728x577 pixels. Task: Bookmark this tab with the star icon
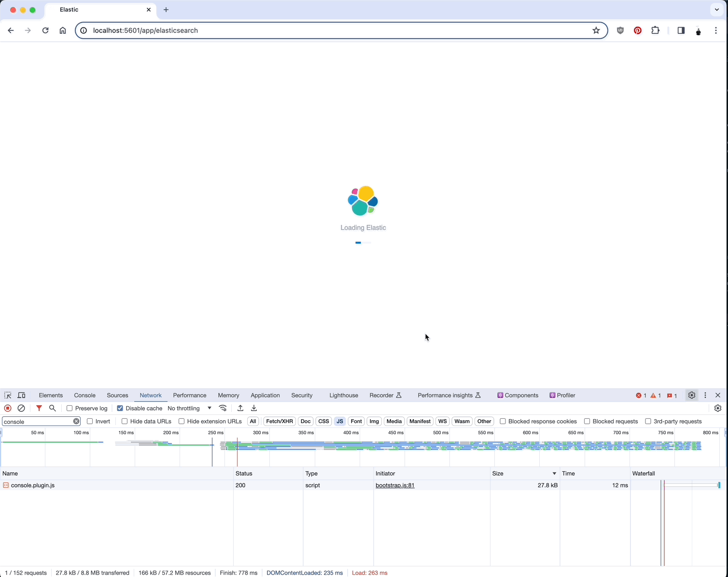pos(596,30)
